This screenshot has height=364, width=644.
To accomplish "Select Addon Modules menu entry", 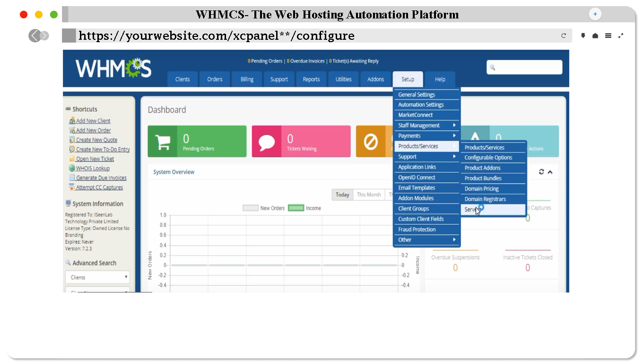I will [427, 198].
